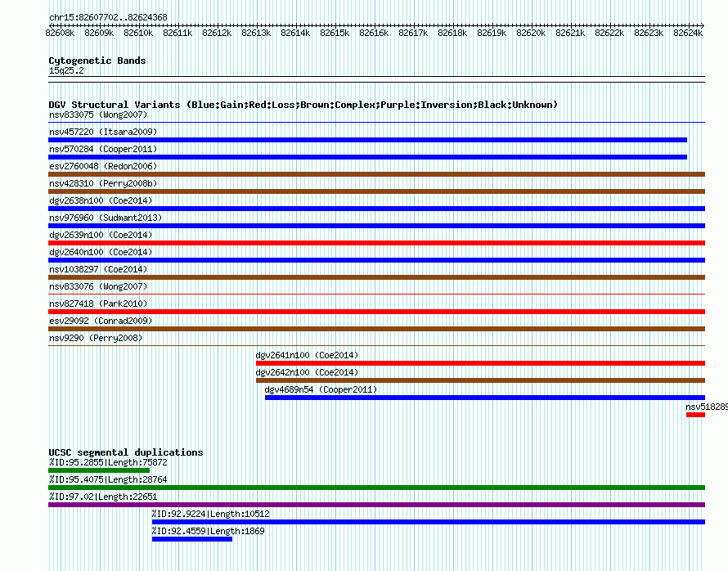This screenshot has height=571, width=728.
Task: Select the brown complex bar under nsv428310
Action: [x=376, y=191]
